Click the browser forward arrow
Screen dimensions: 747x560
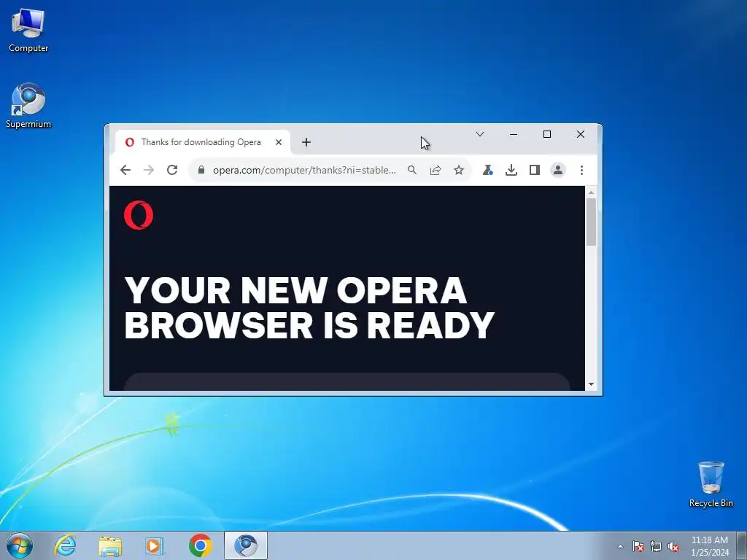point(149,170)
